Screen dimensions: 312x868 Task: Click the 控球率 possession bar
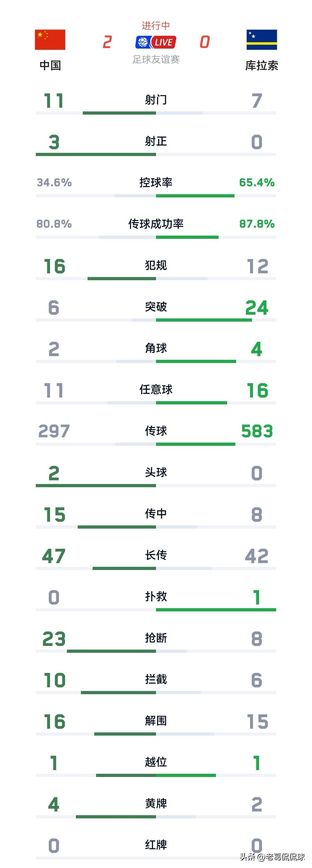[x=156, y=196]
